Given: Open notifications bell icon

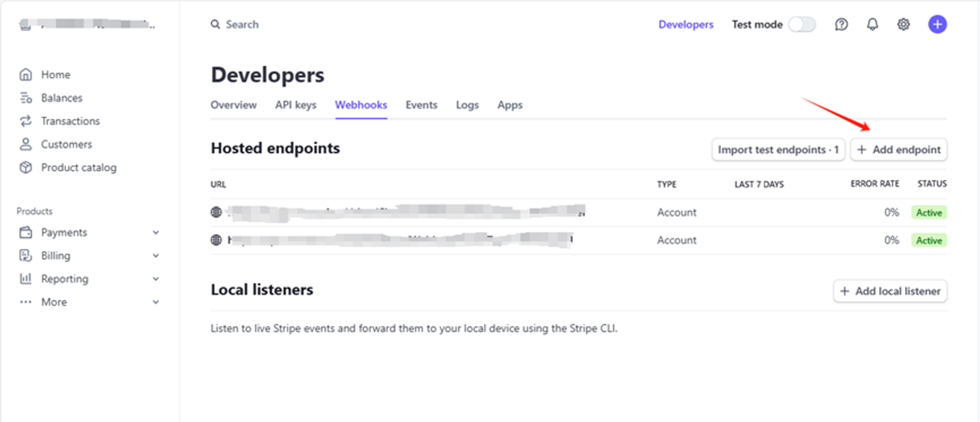Looking at the screenshot, I should pyautogui.click(x=872, y=24).
